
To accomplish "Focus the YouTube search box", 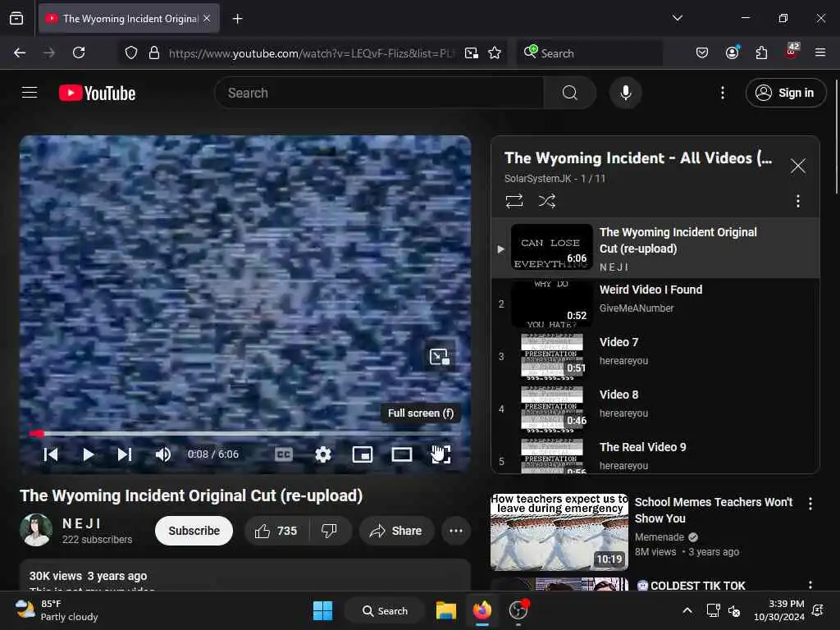I will 381,93.
